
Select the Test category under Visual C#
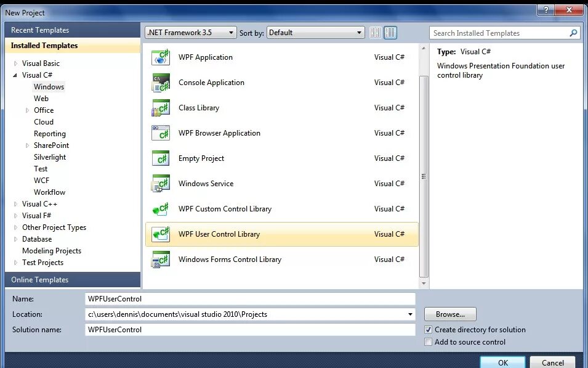[41, 169]
